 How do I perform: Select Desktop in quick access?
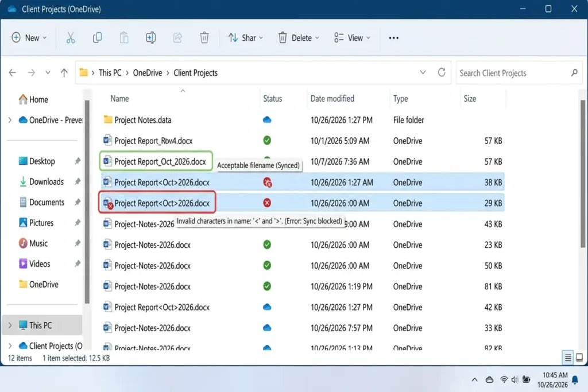[x=37, y=161]
